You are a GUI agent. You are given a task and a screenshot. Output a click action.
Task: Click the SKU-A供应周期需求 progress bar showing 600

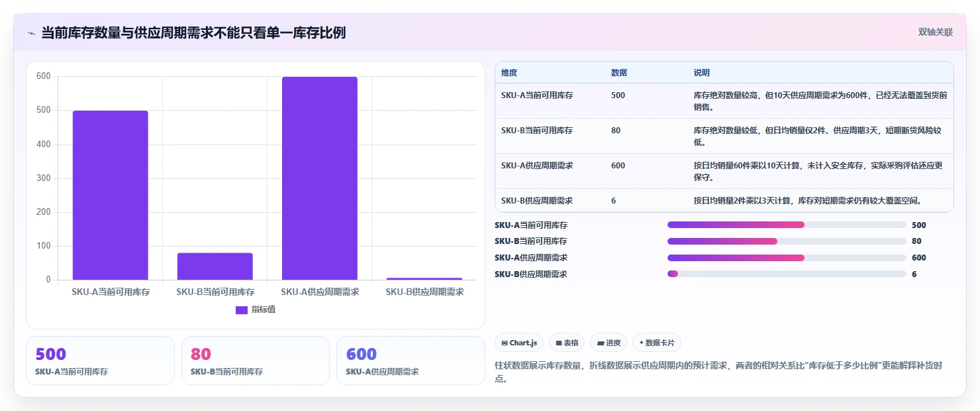point(787,258)
